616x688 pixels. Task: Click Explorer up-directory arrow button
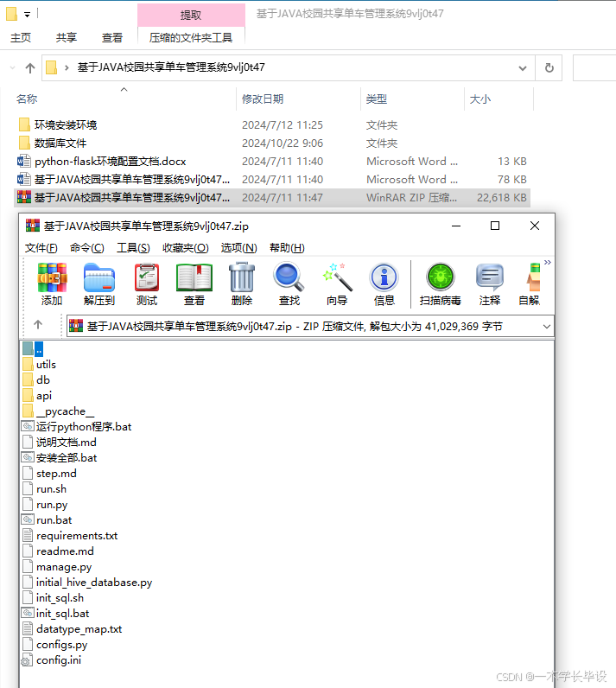(30, 68)
